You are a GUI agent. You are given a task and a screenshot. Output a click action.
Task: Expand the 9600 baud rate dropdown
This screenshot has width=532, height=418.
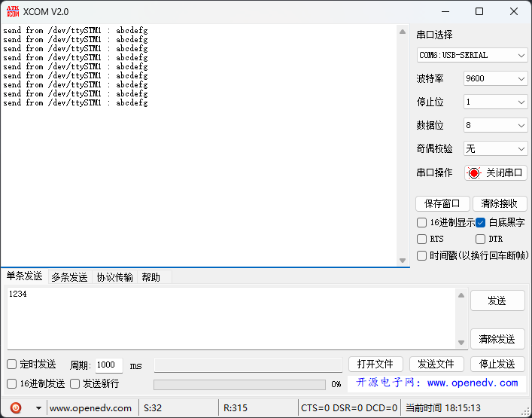point(495,78)
